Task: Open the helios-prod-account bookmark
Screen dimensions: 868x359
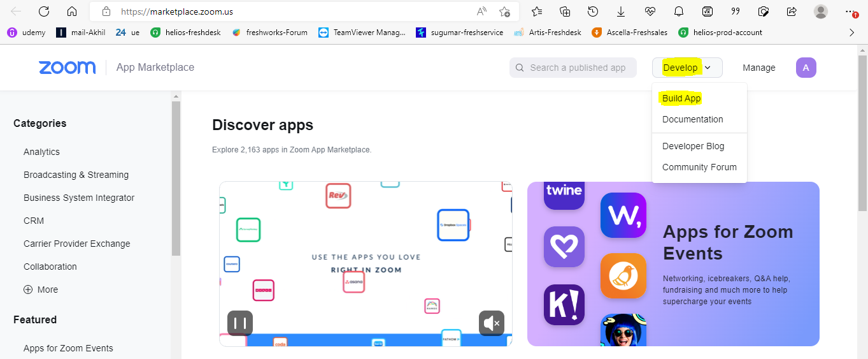Action: 720,33
